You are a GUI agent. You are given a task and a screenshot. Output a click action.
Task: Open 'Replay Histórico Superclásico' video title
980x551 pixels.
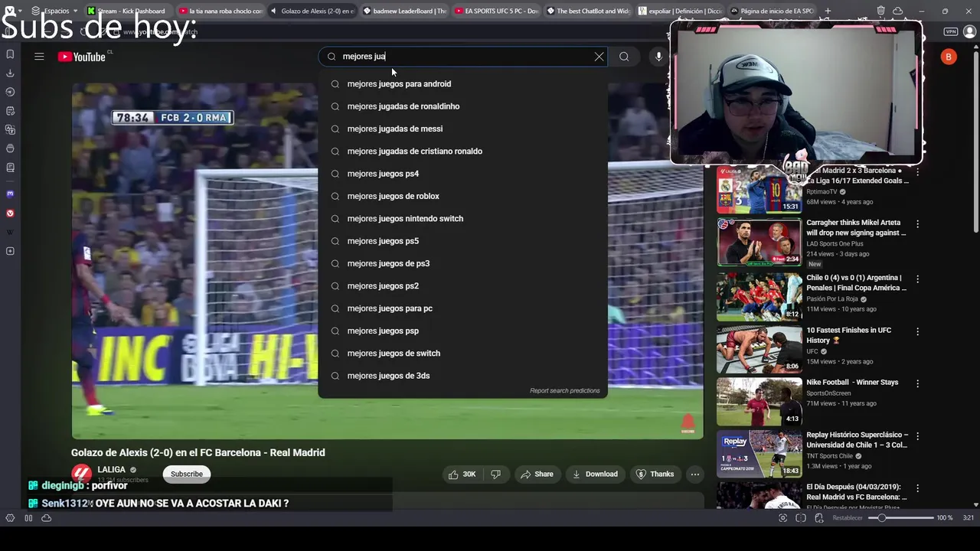pyautogui.click(x=856, y=440)
